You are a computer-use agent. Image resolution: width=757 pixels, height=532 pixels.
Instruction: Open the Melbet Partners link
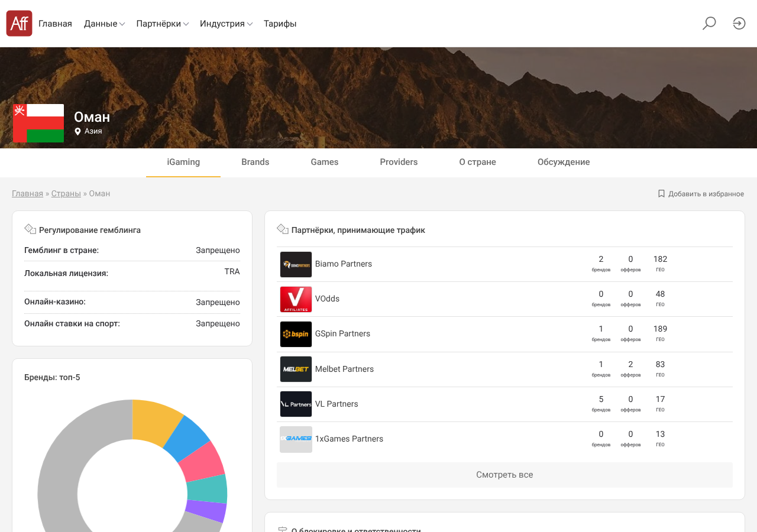point(345,369)
